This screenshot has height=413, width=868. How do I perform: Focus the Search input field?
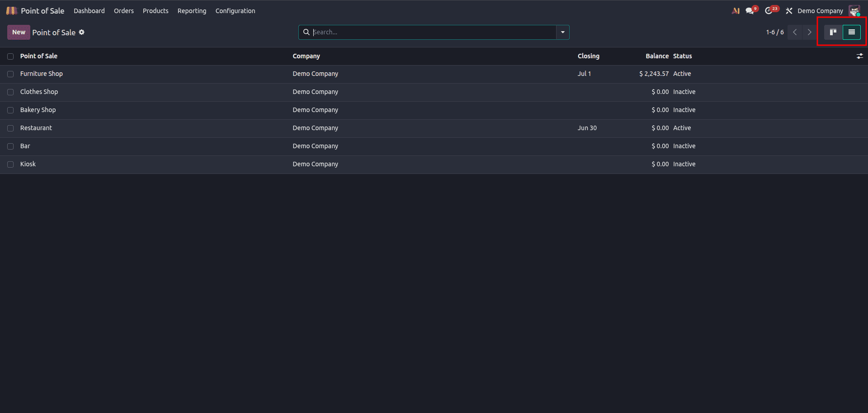[433, 32]
